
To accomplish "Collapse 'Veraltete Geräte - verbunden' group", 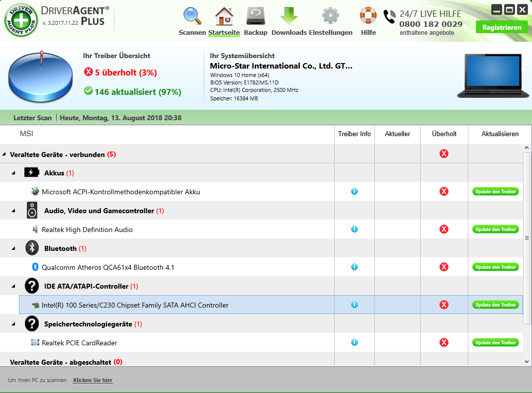I will (4, 155).
